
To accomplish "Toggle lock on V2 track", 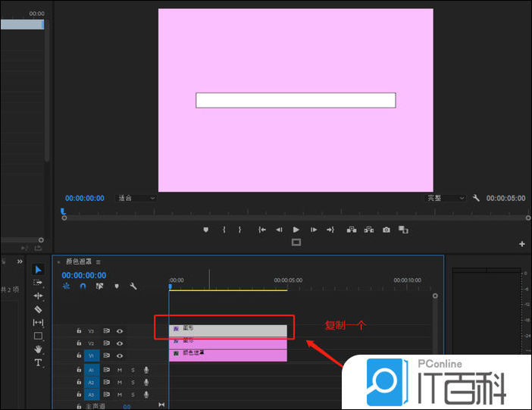I will [79, 343].
